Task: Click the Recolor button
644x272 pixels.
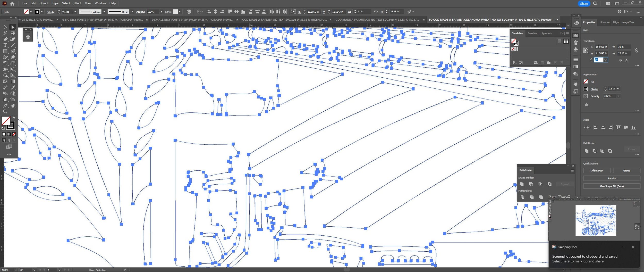Action: pos(612,178)
